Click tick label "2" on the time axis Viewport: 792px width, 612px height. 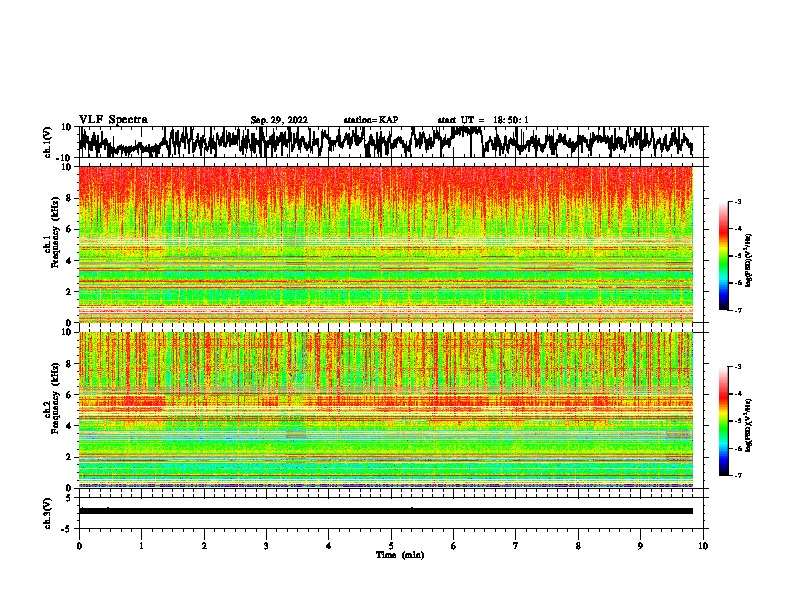point(204,546)
